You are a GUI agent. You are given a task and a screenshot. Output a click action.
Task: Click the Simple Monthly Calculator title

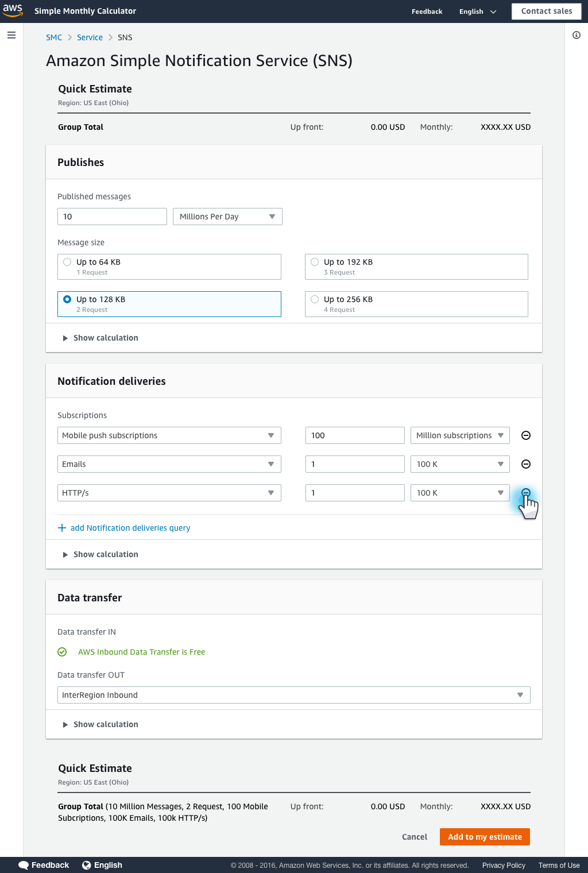[85, 11]
